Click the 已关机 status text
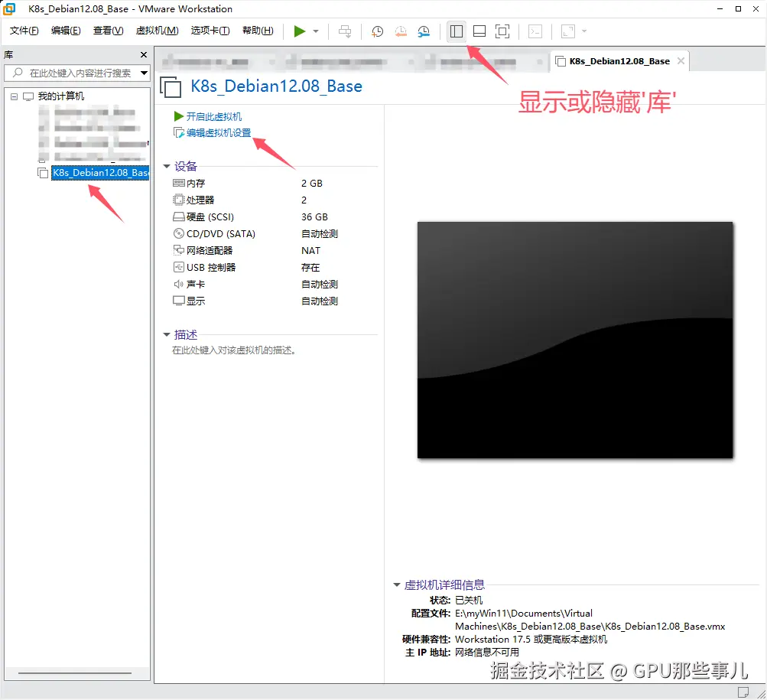Viewport: 767px width, 700px height. tap(469, 600)
